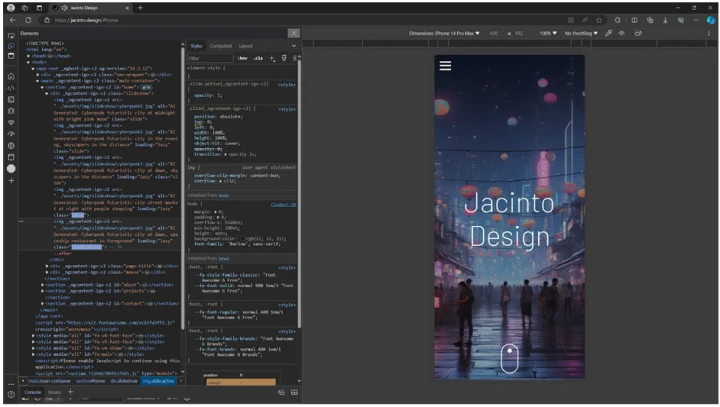Open DevTools customize three-dots menu at sidebar bottom

click(11, 384)
